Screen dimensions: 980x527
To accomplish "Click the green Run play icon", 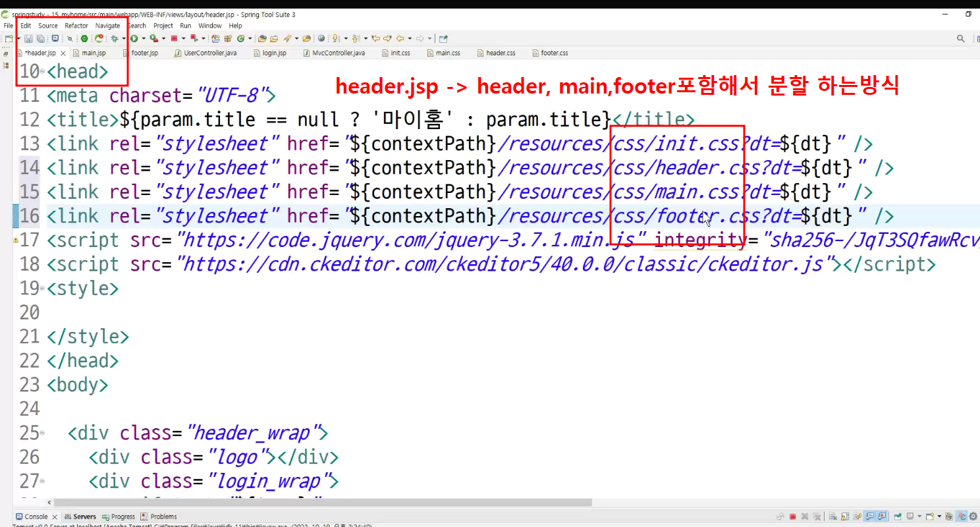I will tap(134, 39).
